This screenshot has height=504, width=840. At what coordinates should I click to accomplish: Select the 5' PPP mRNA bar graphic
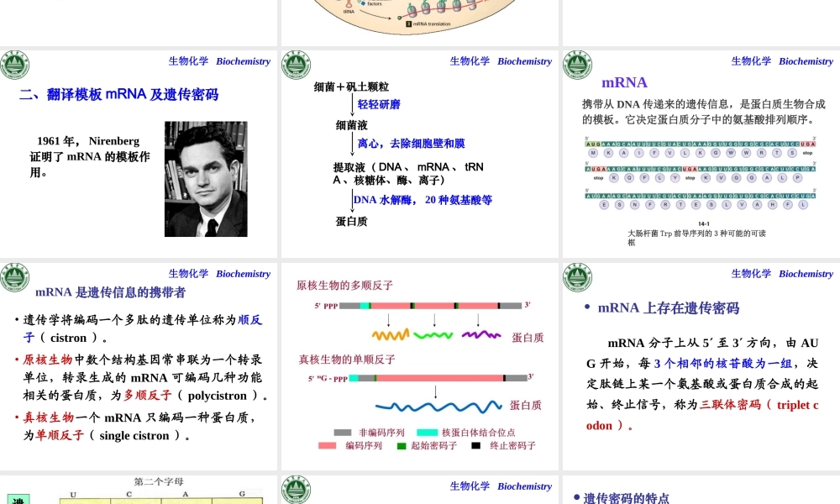click(x=420, y=306)
